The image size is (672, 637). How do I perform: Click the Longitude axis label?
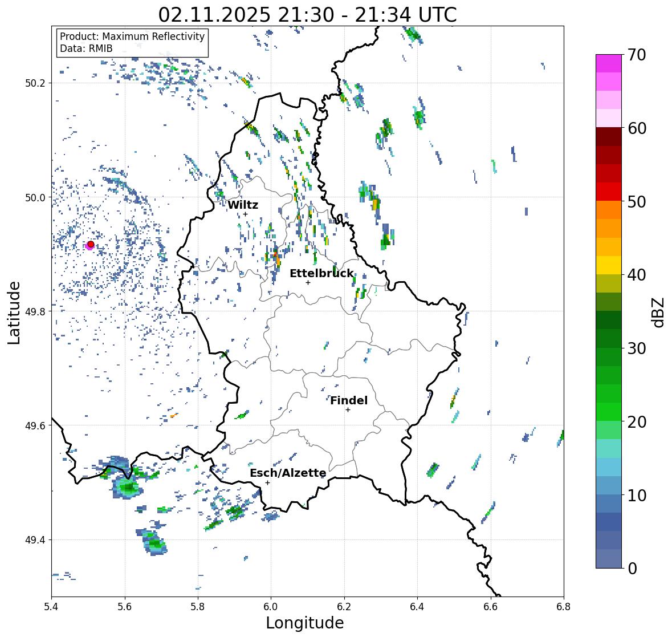point(305,623)
